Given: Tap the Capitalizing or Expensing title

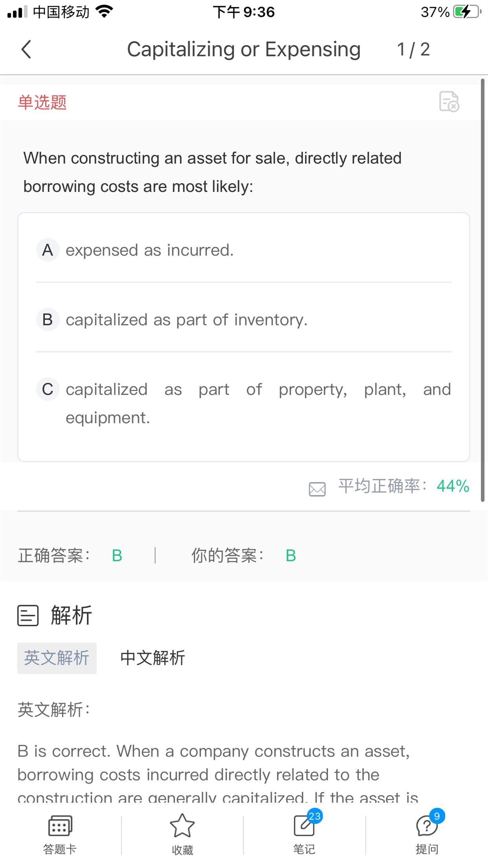Looking at the screenshot, I should coord(244,50).
